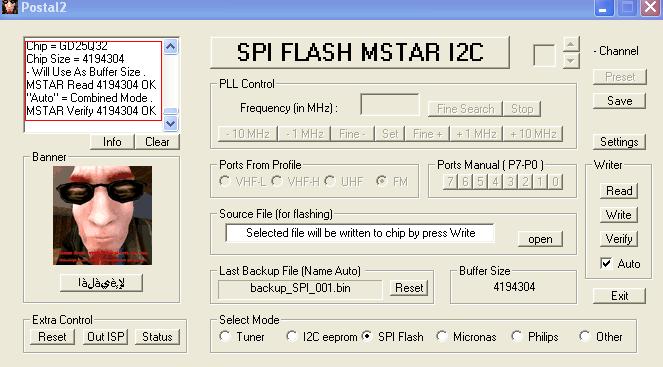The image size is (663, 367).
Task: Toggle manual port 5 button
Action: (x=480, y=182)
